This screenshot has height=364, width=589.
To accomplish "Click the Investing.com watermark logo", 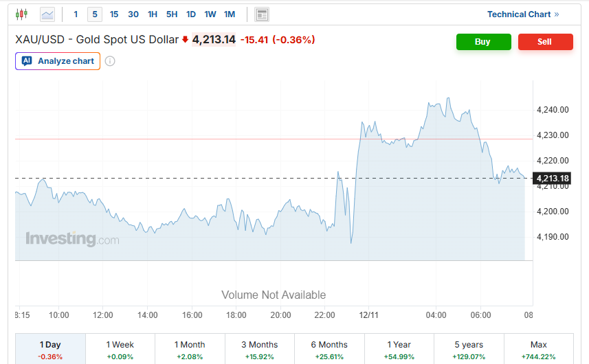I will click(x=72, y=240).
